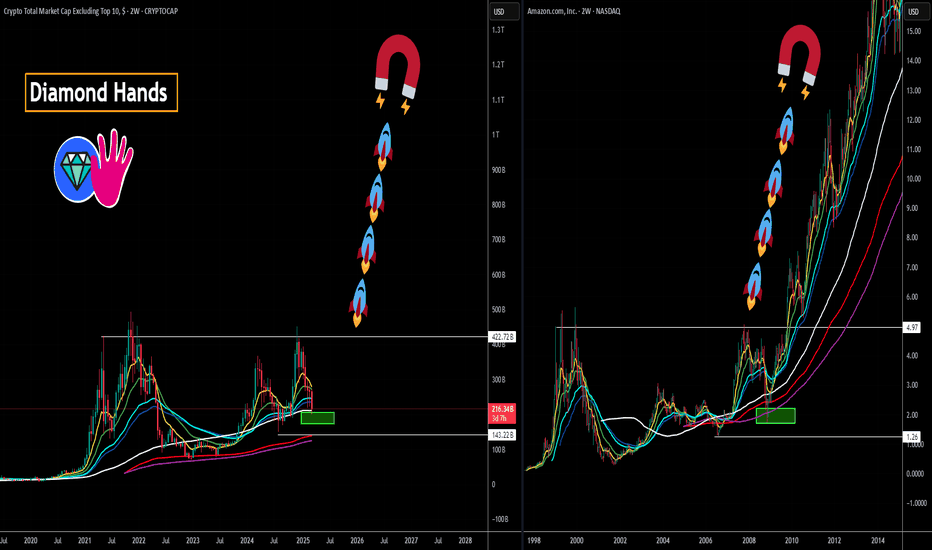This screenshot has width=932, height=550.
Task: Click the red 216.34B current price label
Action: click(502, 413)
